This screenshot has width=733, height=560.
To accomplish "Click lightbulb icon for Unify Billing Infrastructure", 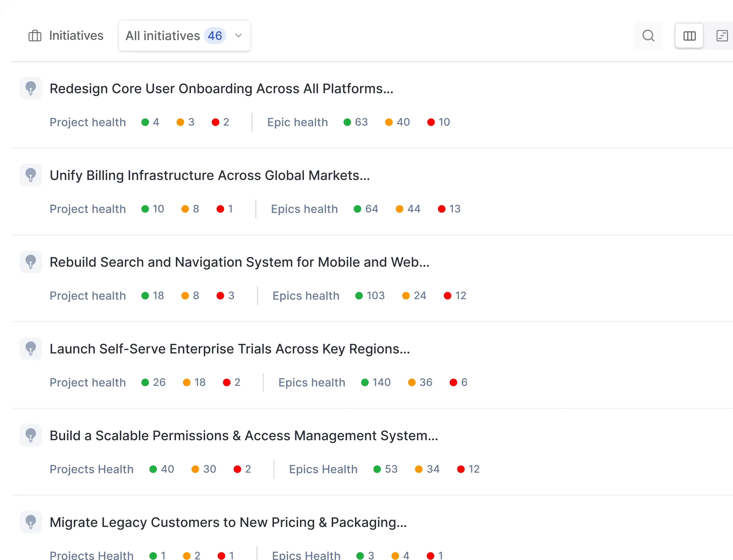I will click(x=31, y=175).
